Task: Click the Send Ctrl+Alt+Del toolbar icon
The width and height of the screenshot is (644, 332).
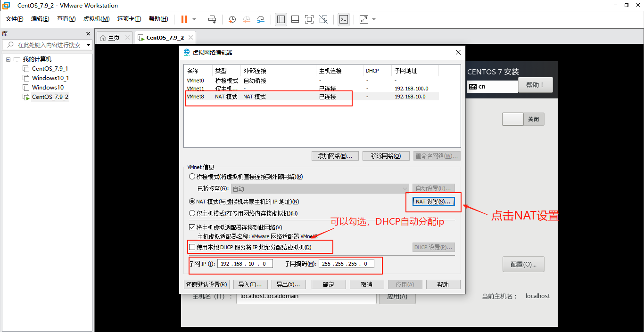Action: 212,19
